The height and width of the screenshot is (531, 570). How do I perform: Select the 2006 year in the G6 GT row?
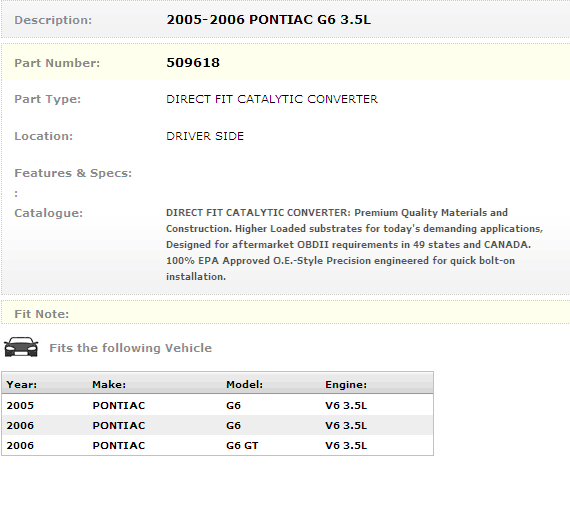pyautogui.click(x=20, y=445)
